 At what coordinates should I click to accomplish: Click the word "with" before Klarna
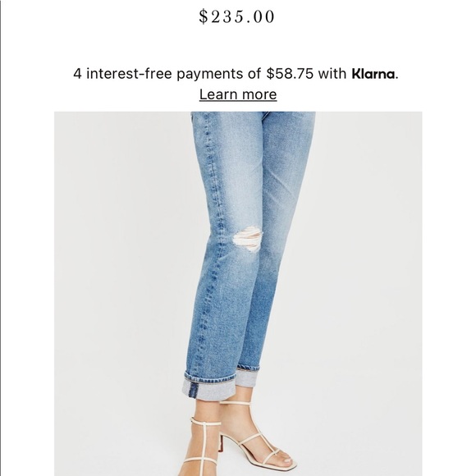click(x=332, y=74)
